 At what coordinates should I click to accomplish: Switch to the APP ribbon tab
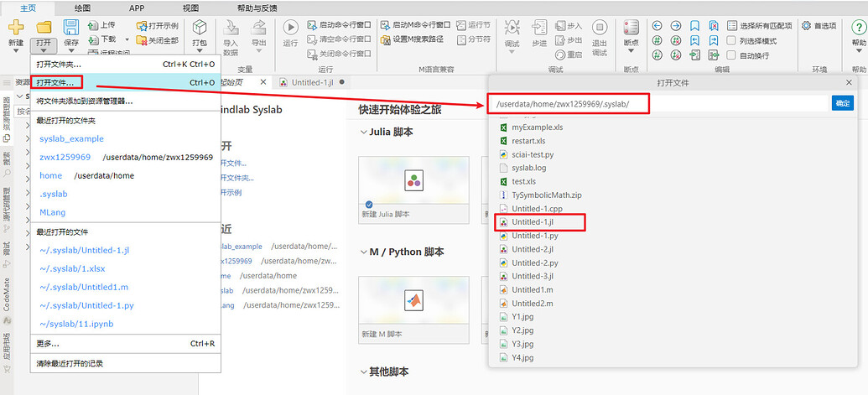tap(137, 8)
